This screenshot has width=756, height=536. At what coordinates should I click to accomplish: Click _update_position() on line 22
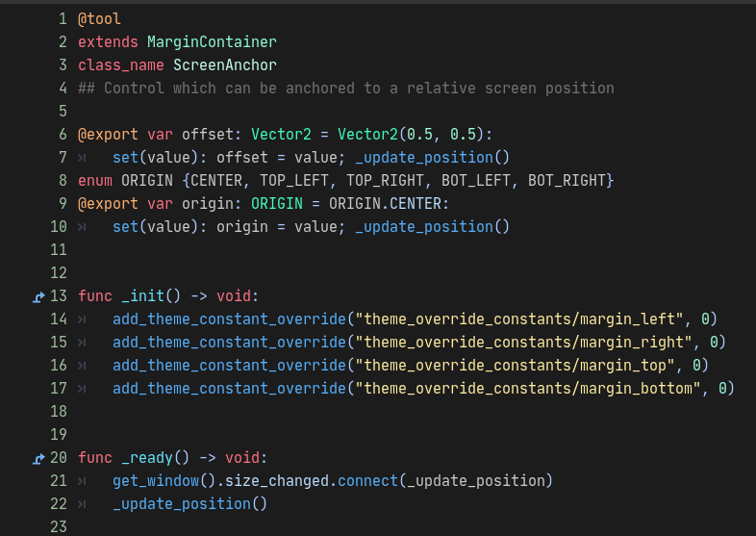(190, 503)
